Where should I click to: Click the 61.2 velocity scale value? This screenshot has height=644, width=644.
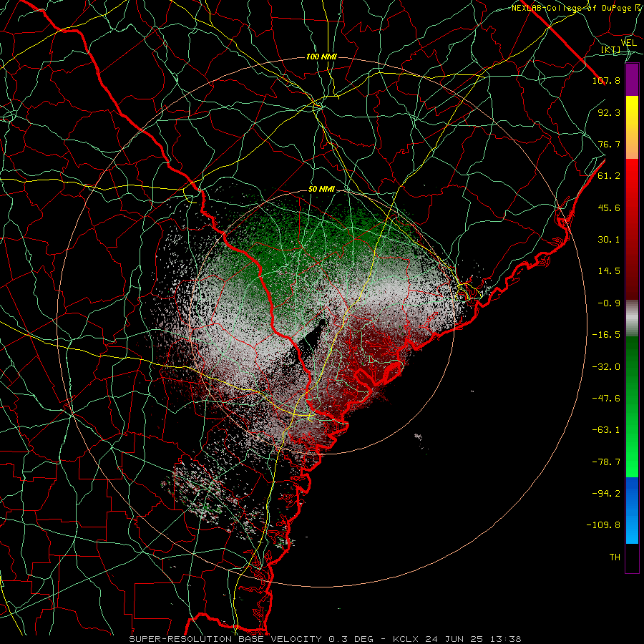[609, 176]
